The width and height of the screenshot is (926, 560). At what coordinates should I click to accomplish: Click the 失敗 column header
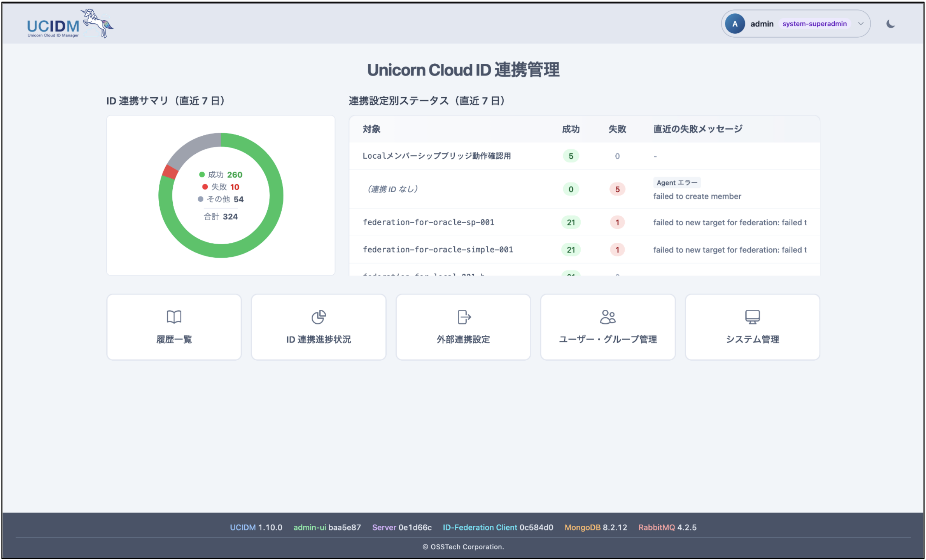617,129
